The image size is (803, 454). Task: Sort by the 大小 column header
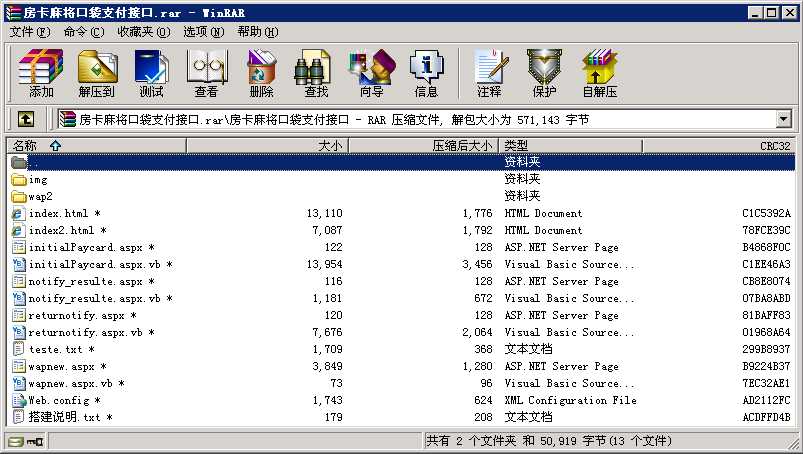pyautogui.click(x=267, y=146)
